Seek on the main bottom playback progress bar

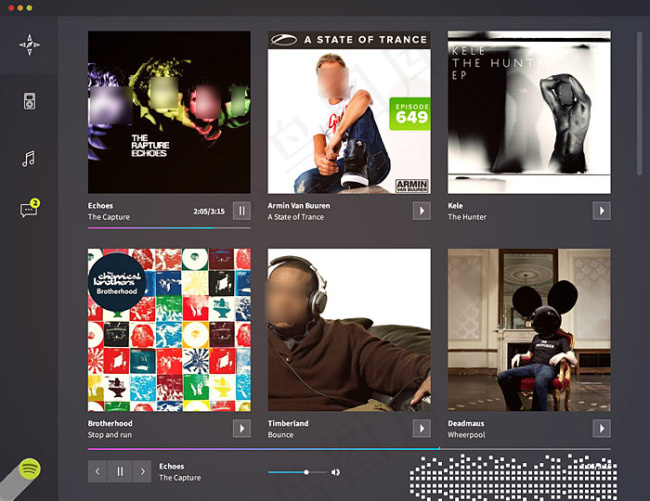click(349, 449)
